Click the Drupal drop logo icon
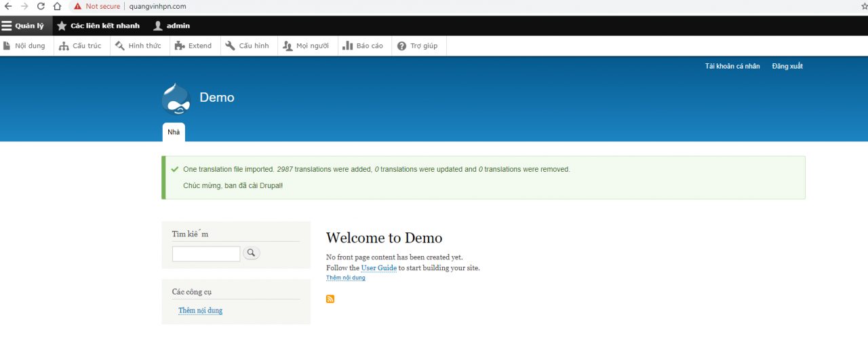868x347 pixels. [176, 98]
